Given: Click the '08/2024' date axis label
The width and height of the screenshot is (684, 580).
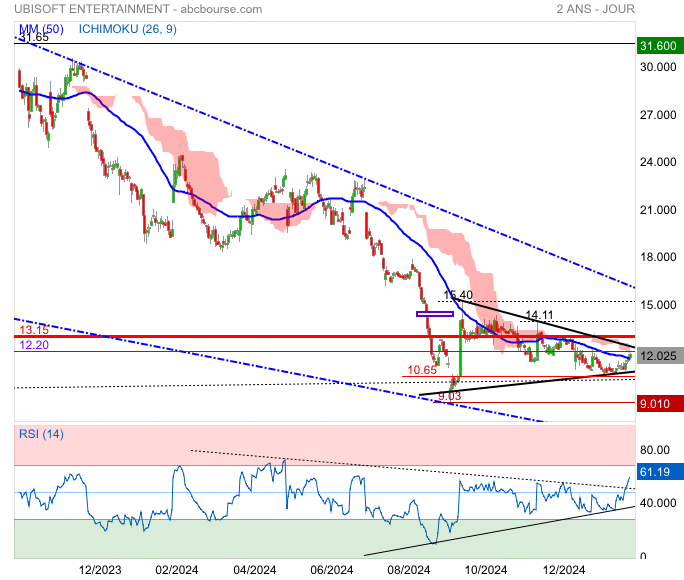Looking at the screenshot, I should pyautogui.click(x=409, y=570).
